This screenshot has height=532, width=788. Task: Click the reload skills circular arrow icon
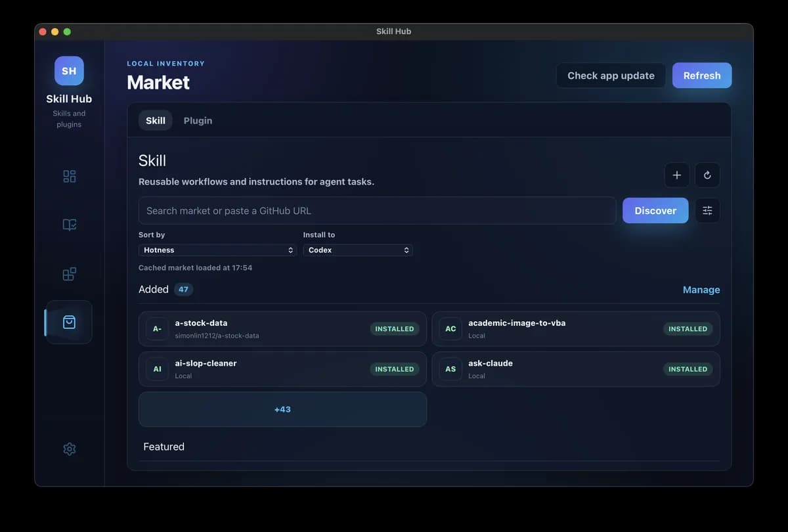(x=707, y=175)
